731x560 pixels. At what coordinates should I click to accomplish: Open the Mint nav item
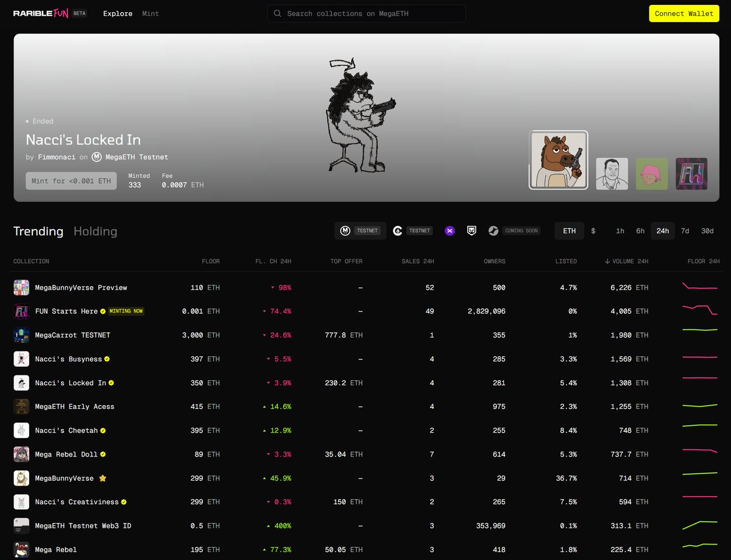tap(150, 13)
